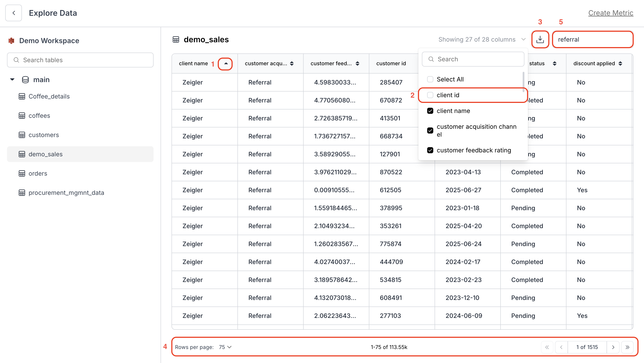Click sort icon on customer feedback column
Viewport: 644px width, 363px height.
357,63
